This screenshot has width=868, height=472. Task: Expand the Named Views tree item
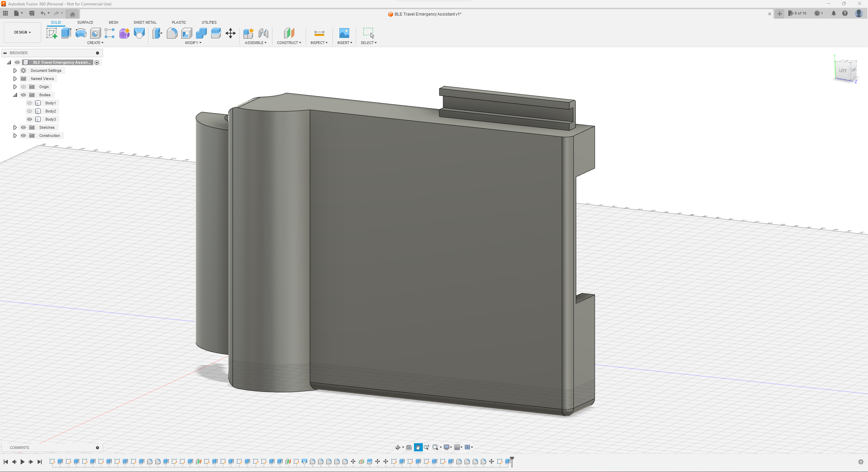15,78
